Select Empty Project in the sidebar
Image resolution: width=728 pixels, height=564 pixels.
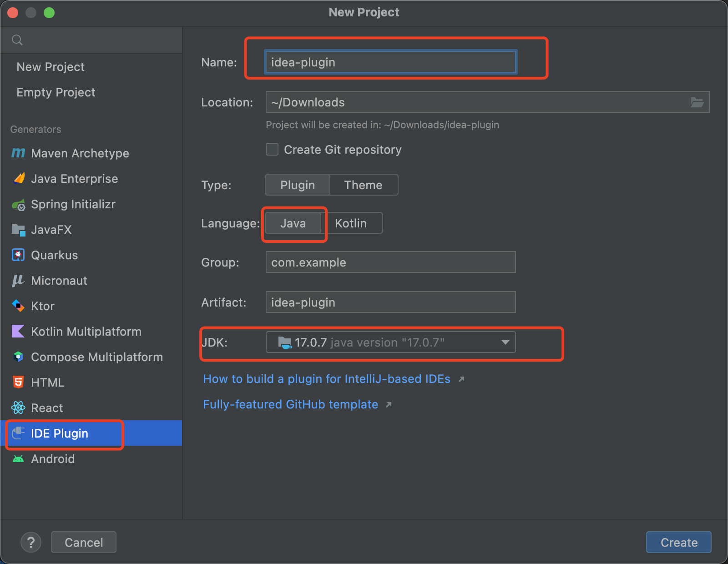tap(56, 92)
